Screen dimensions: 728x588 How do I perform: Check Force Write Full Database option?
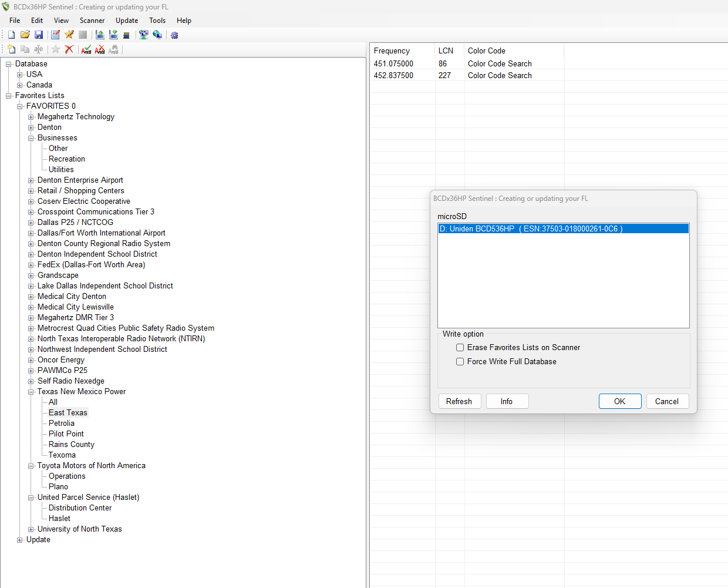460,362
